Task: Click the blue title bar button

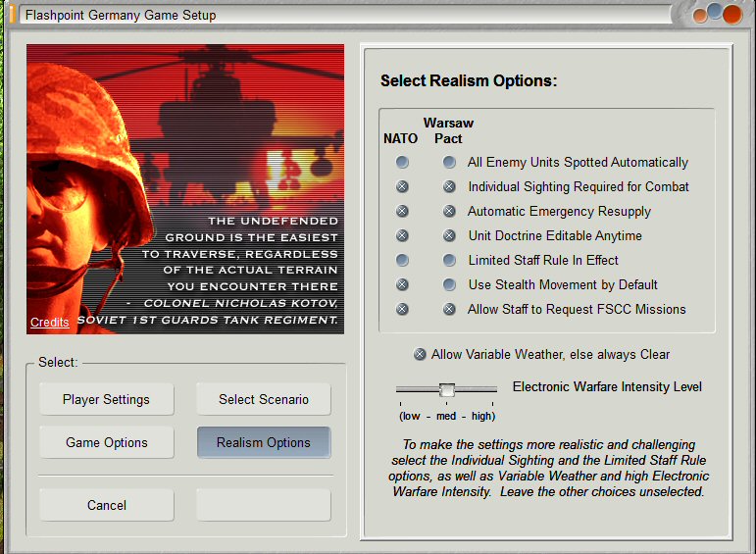Action: 715,11
